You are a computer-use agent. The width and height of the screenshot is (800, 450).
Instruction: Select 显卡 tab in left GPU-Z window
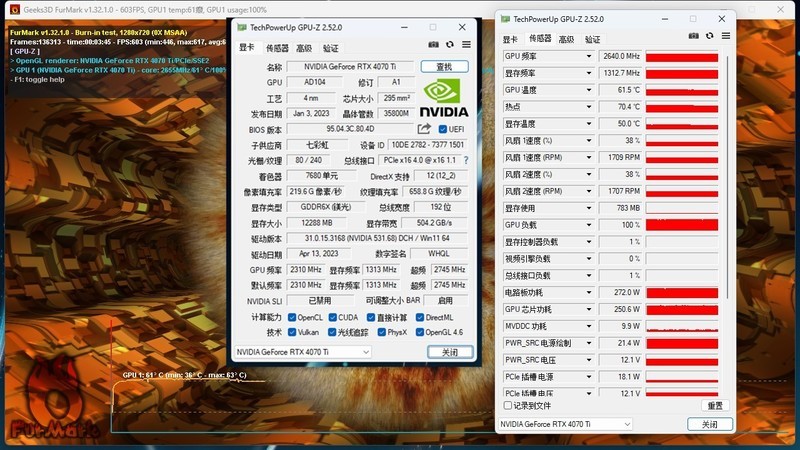[246, 47]
